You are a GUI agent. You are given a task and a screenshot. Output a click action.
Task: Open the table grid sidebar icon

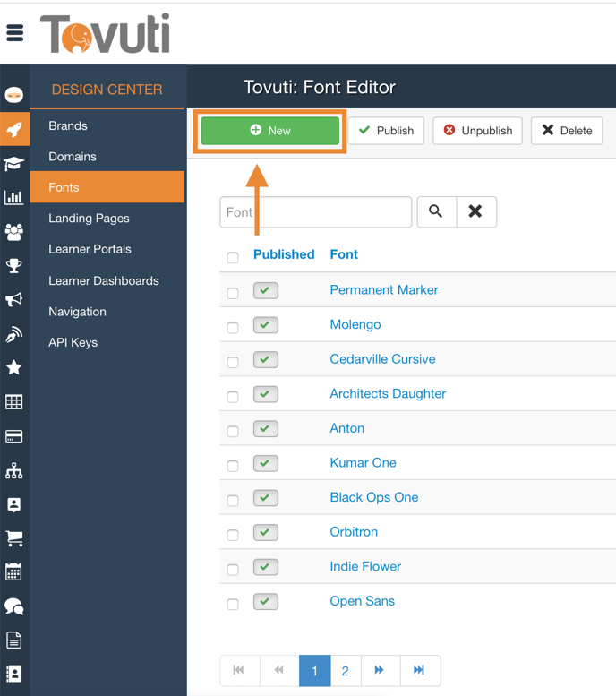(14, 401)
